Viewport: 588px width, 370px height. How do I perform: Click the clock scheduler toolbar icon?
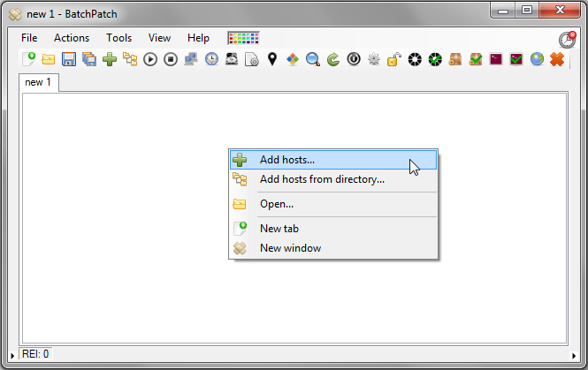211,59
